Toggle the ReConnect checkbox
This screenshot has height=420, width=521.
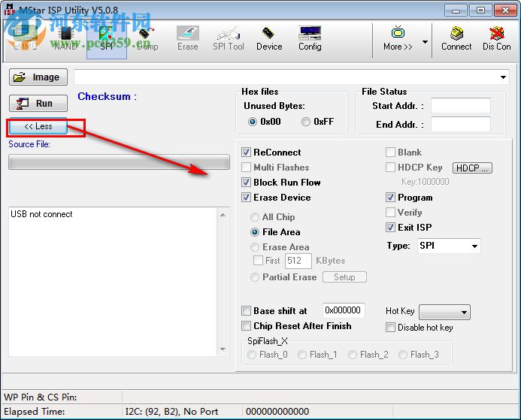(246, 153)
